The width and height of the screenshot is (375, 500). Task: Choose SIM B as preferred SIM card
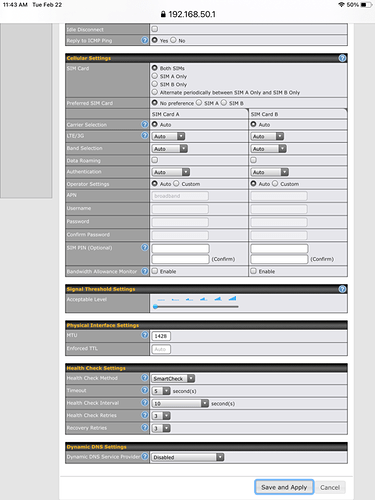click(224, 103)
